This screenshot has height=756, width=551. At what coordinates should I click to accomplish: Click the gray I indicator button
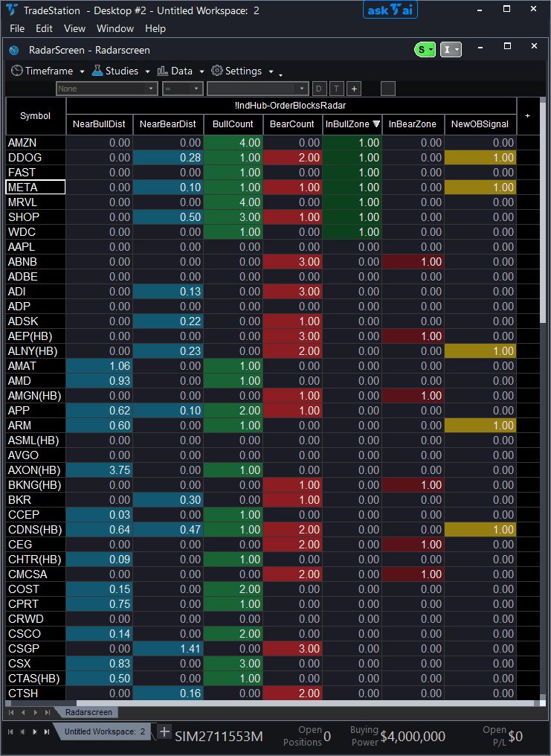click(x=449, y=49)
